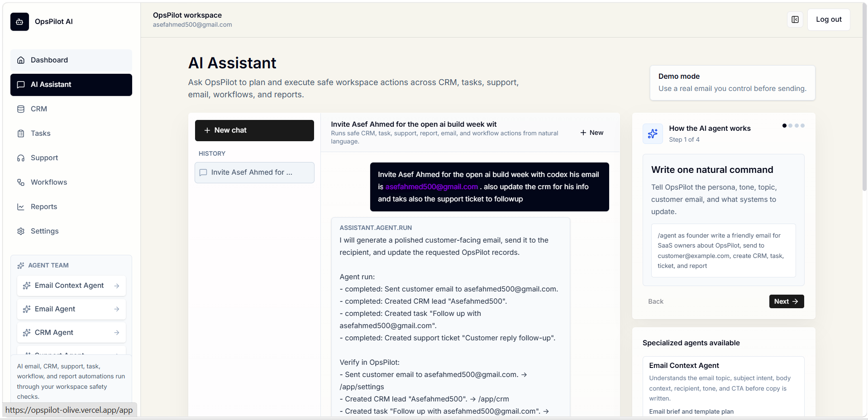Open history chat 'Invite Asef Ahmed for ...'

[254, 172]
